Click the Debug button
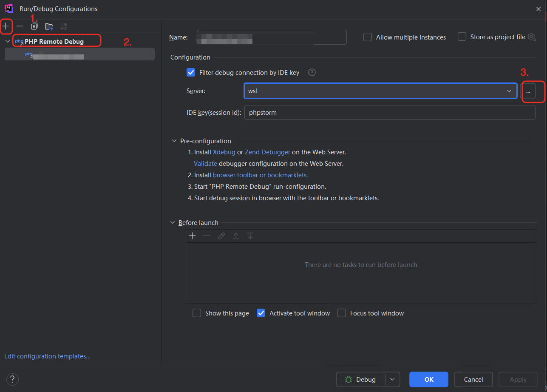 pyautogui.click(x=361, y=379)
